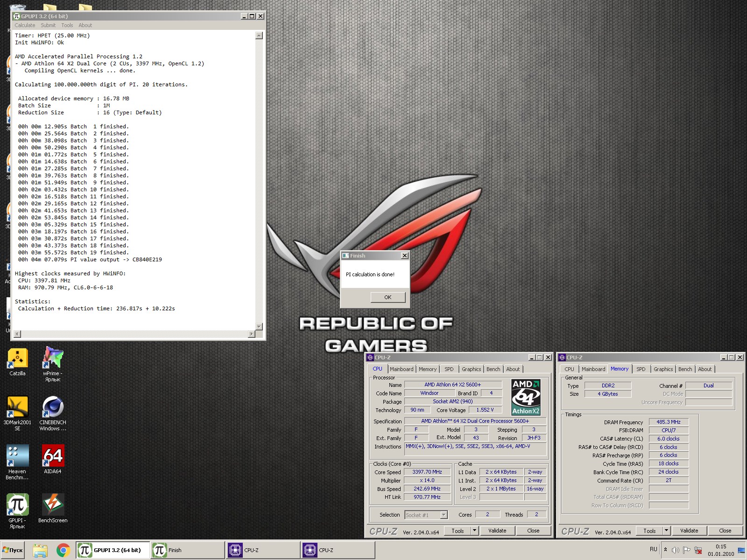This screenshot has height=560, width=747.
Task: Click Tools button in right CPU-Z window
Action: [649, 531]
